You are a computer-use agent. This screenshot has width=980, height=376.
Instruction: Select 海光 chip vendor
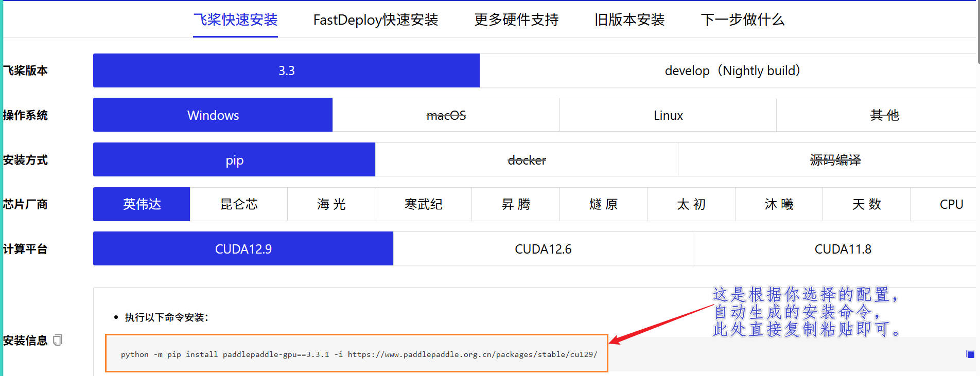pyautogui.click(x=331, y=204)
